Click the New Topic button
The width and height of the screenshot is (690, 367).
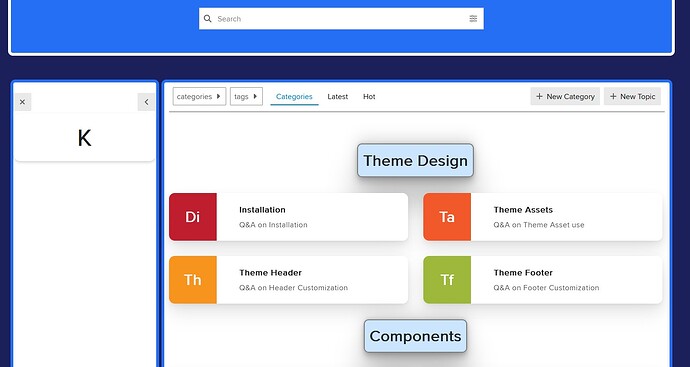[632, 96]
